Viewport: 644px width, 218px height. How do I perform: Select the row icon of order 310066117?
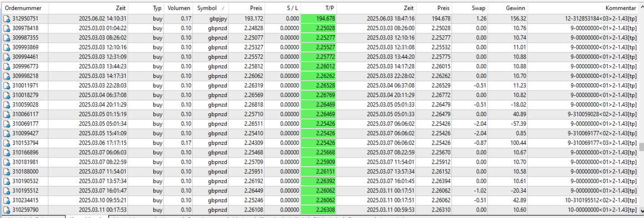[x=6, y=114]
